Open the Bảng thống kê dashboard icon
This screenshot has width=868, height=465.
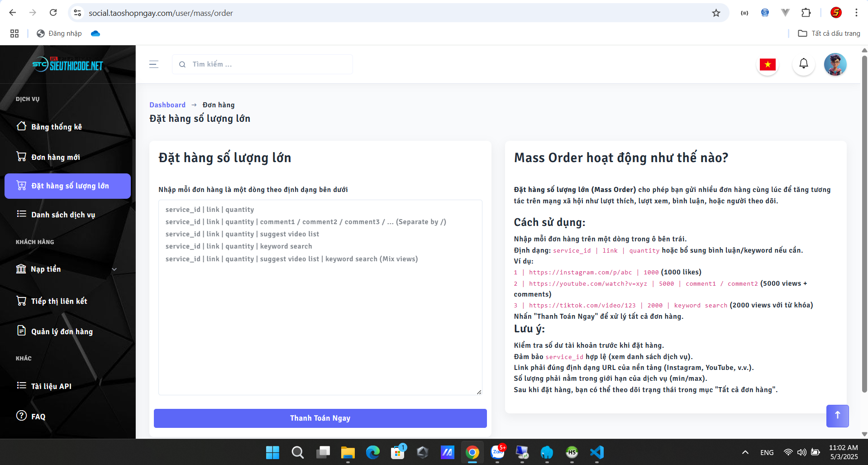(x=21, y=127)
